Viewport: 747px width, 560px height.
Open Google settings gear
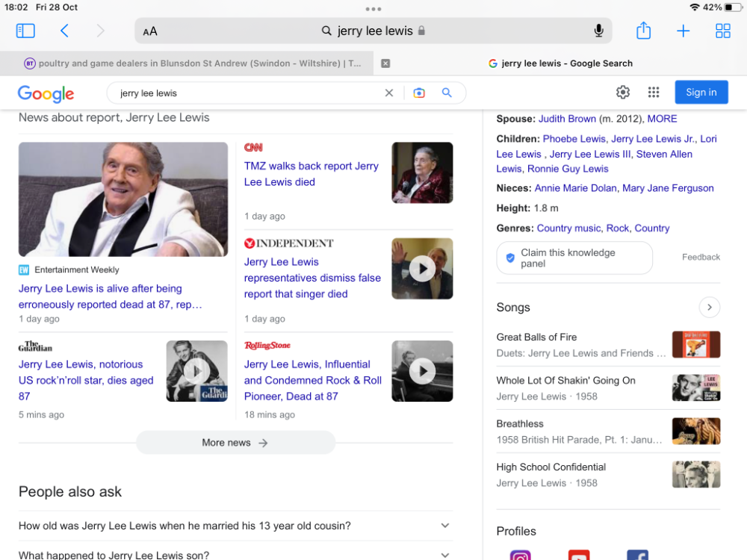click(623, 93)
